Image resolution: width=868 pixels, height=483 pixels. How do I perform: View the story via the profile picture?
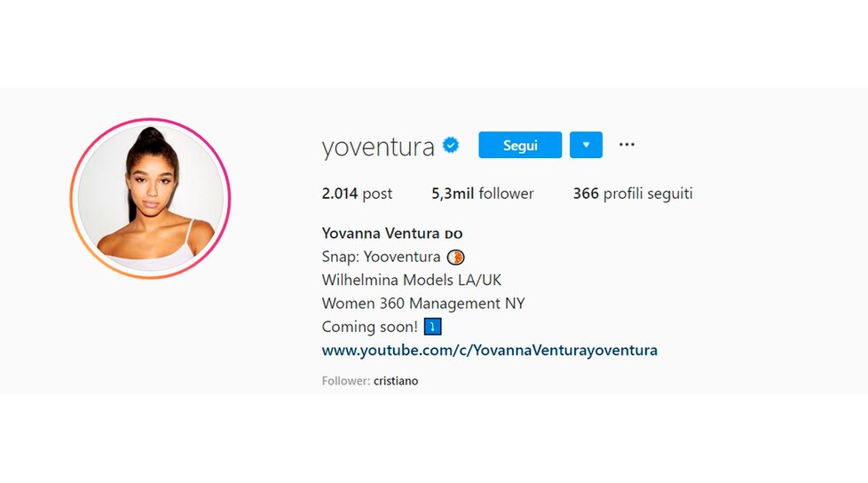[x=150, y=198]
